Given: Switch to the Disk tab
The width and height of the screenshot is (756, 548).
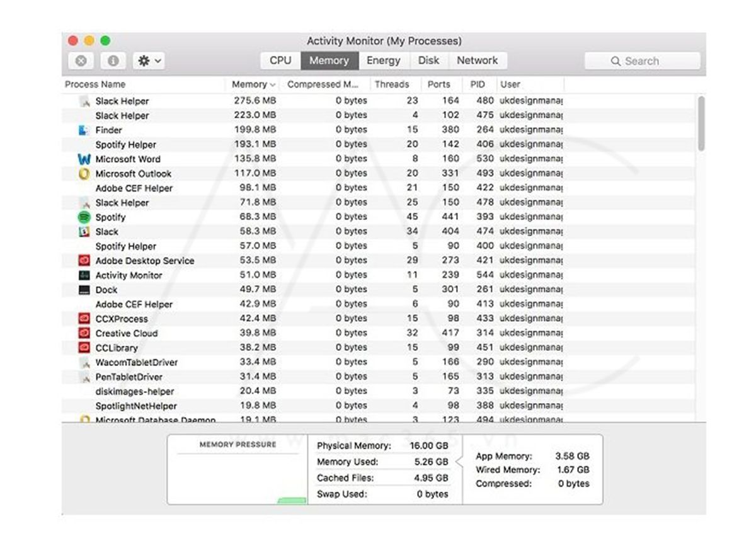Looking at the screenshot, I should [x=428, y=60].
